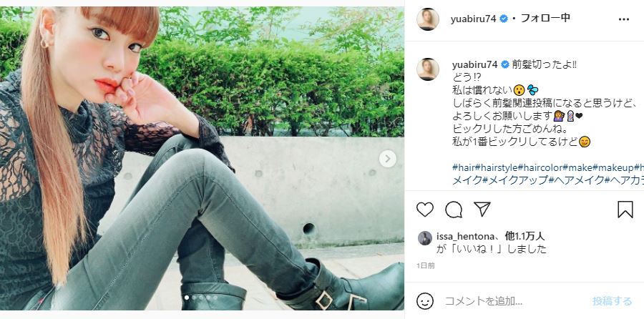Toggle the フォロー中 following status
Image resolution: width=644 pixels, height=319 pixels.
(545, 19)
